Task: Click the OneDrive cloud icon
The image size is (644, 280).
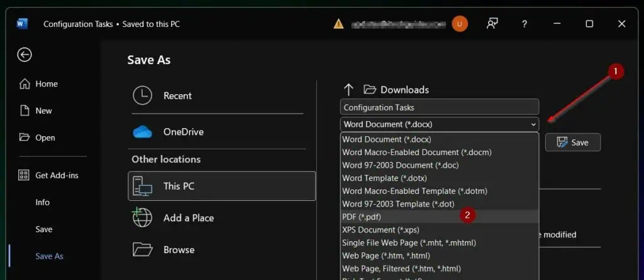Action: 143,132
